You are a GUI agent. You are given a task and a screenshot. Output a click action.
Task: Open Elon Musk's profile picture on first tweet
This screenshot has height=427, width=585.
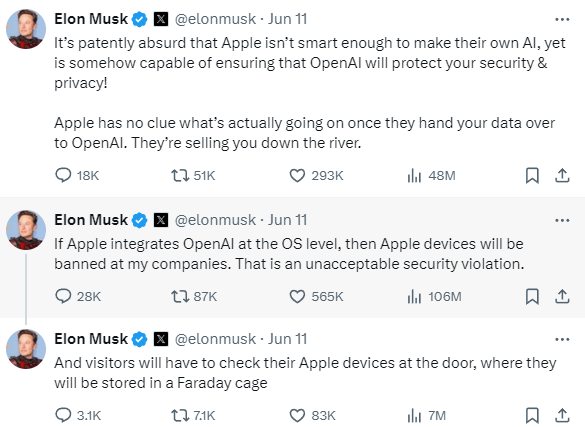(x=26, y=29)
